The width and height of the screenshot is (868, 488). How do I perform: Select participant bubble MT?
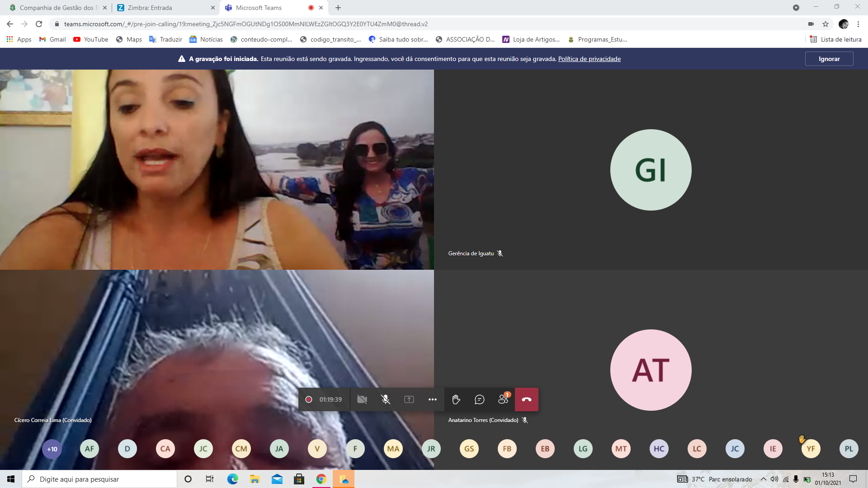[x=621, y=449]
